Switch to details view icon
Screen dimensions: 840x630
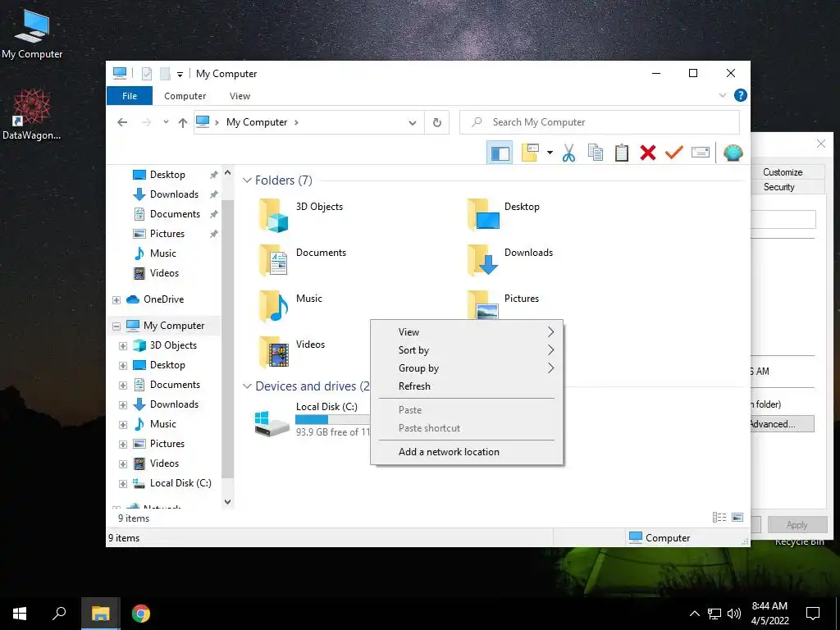pyautogui.click(x=719, y=517)
